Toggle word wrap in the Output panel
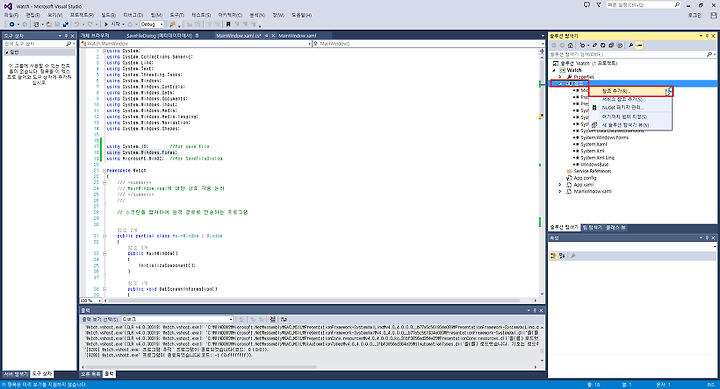 tap(284, 319)
